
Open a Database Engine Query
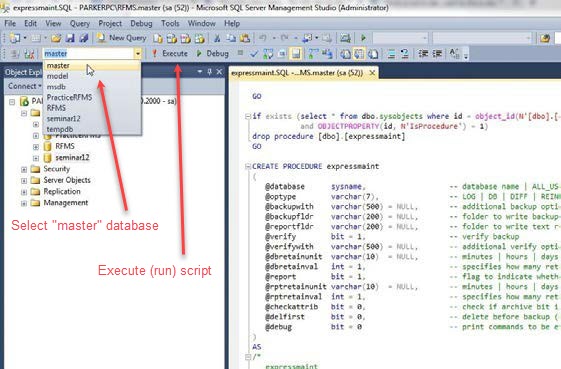tap(158, 38)
